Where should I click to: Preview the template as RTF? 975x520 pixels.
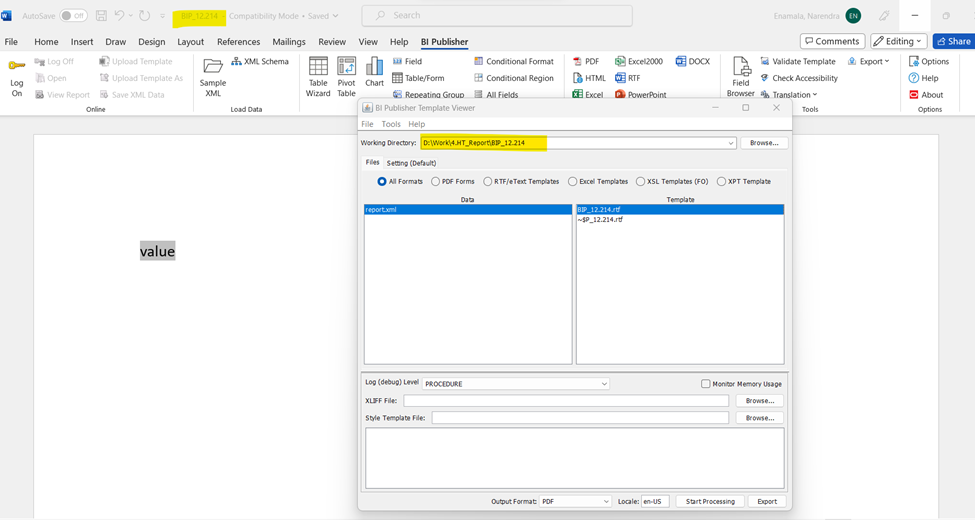click(627, 78)
